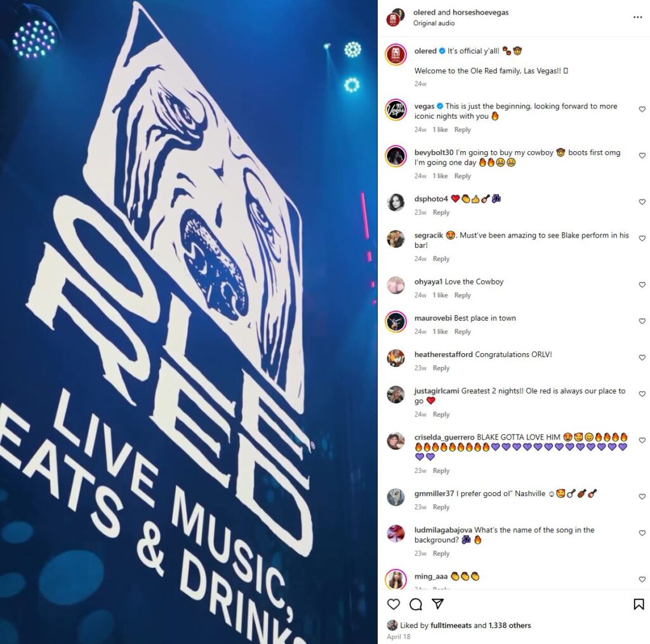Like bevybolt30's cowboy boots comment

(x=642, y=156)
